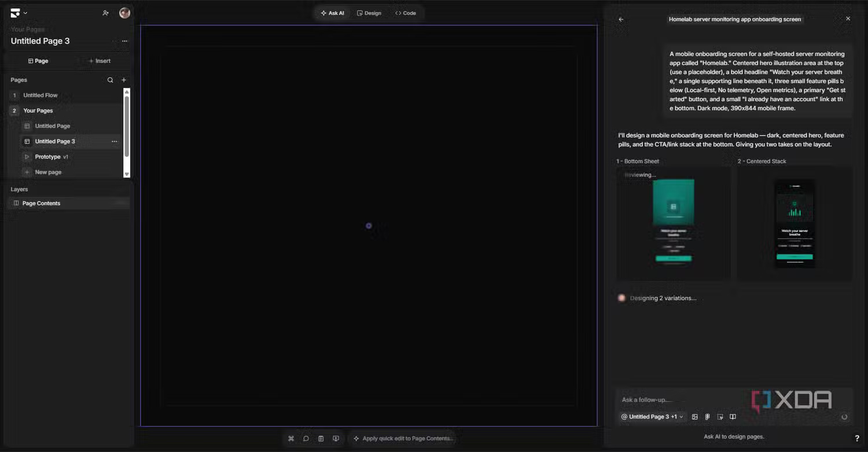The height and width of the screenshot is (452, 868).
Task: Click the Layers section header
Action: [x=19, y=189]
